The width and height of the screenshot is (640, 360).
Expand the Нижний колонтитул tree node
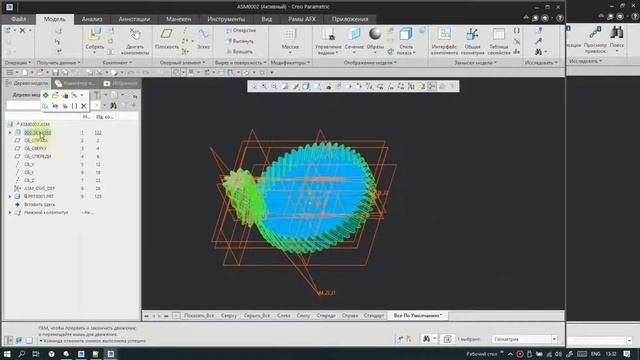tap(10, 213)
